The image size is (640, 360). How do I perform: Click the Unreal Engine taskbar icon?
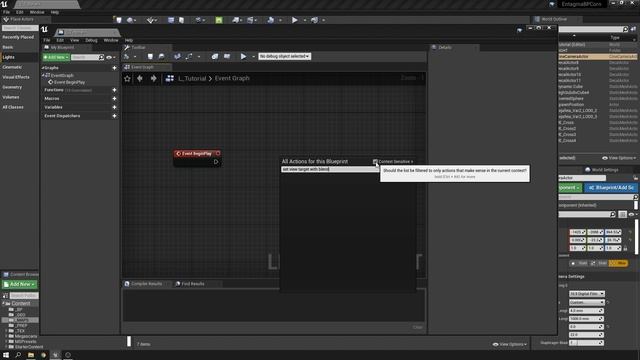point(56,355)
